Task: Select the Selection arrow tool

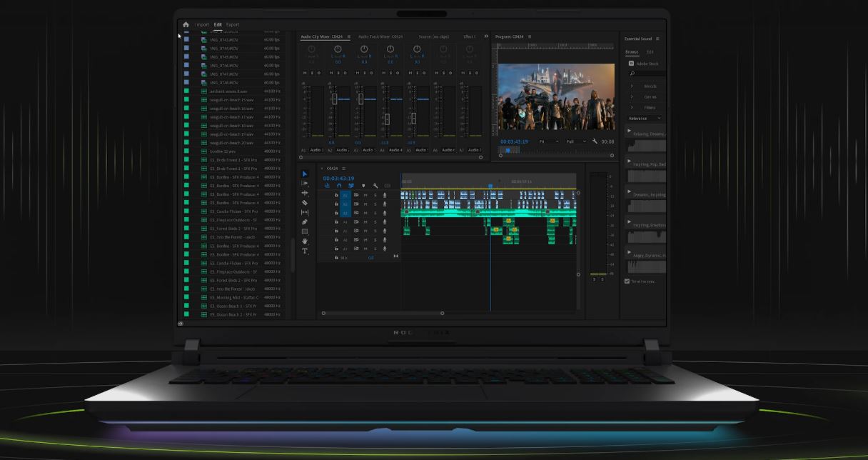Action: click(x=305, y=174)
